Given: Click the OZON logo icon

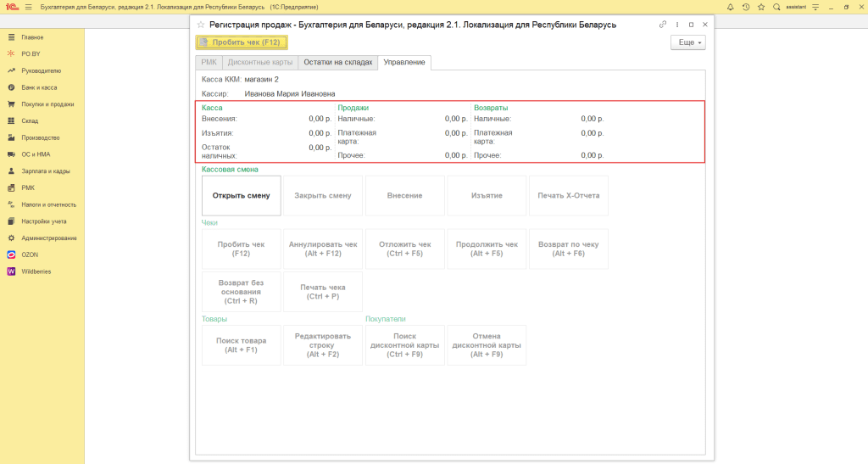Looking at the screenshot, I should (11, 254).
